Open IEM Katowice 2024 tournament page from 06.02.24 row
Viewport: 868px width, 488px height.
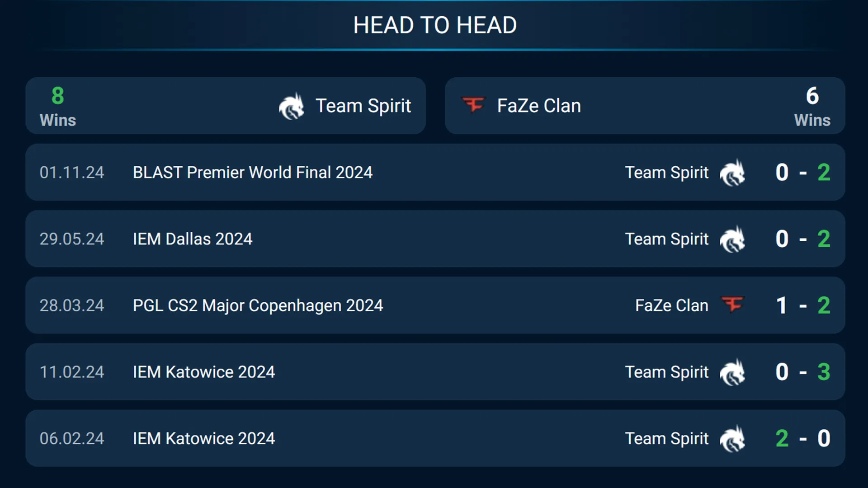204,438
